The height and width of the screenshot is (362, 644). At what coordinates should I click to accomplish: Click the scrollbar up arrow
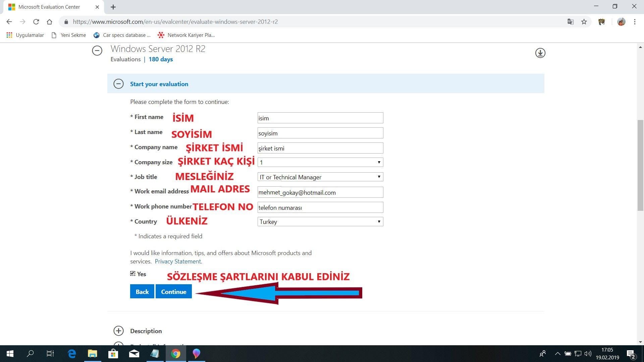click(x=640, y=47)
